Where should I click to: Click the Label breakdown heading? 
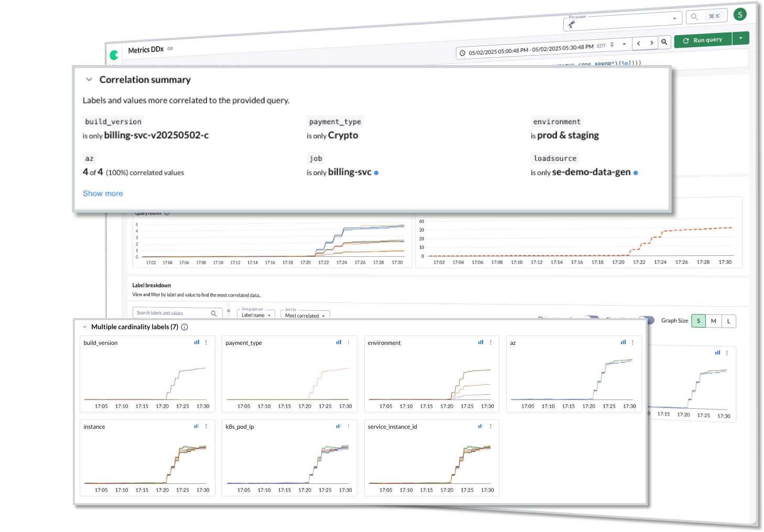tap(151, 286)
